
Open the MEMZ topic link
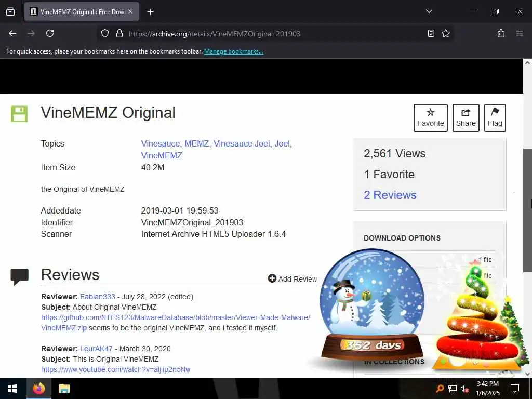pos(196,143)
